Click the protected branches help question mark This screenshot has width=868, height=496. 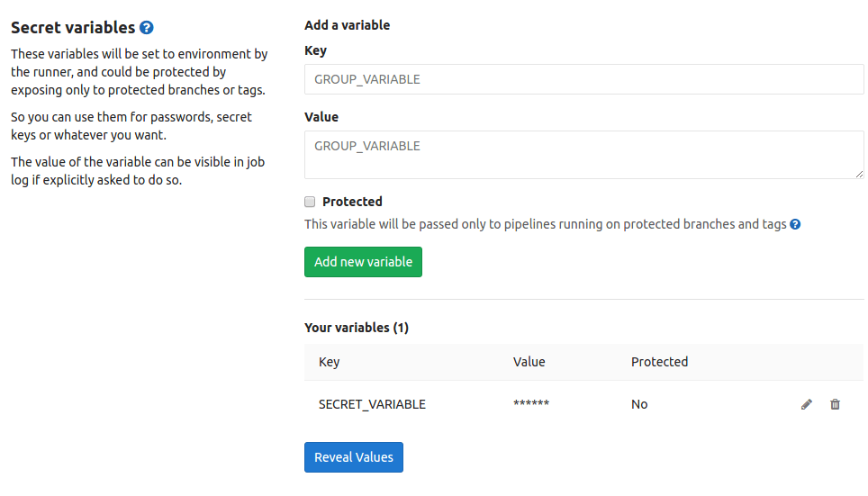click(795, 224)
